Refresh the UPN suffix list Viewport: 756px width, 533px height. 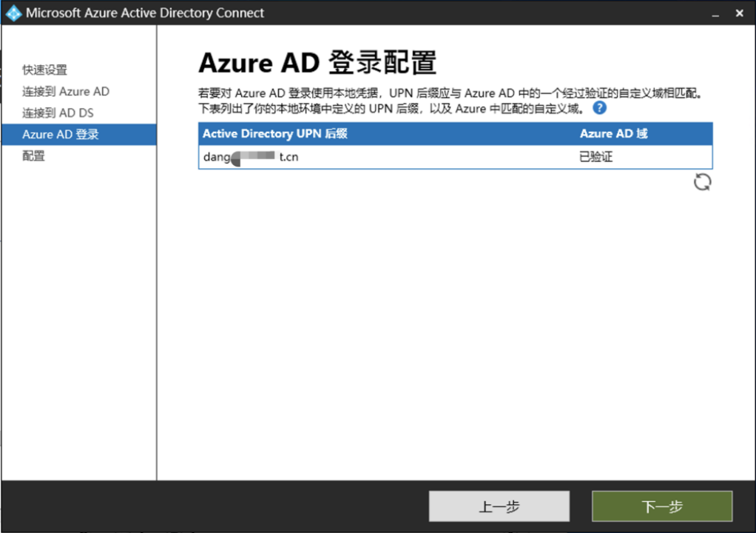702,182
